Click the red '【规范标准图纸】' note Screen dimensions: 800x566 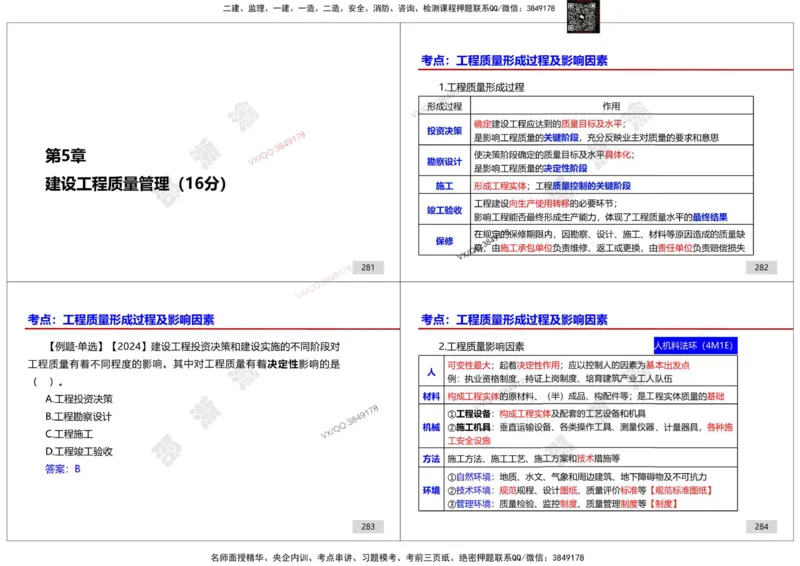[680, 490]
